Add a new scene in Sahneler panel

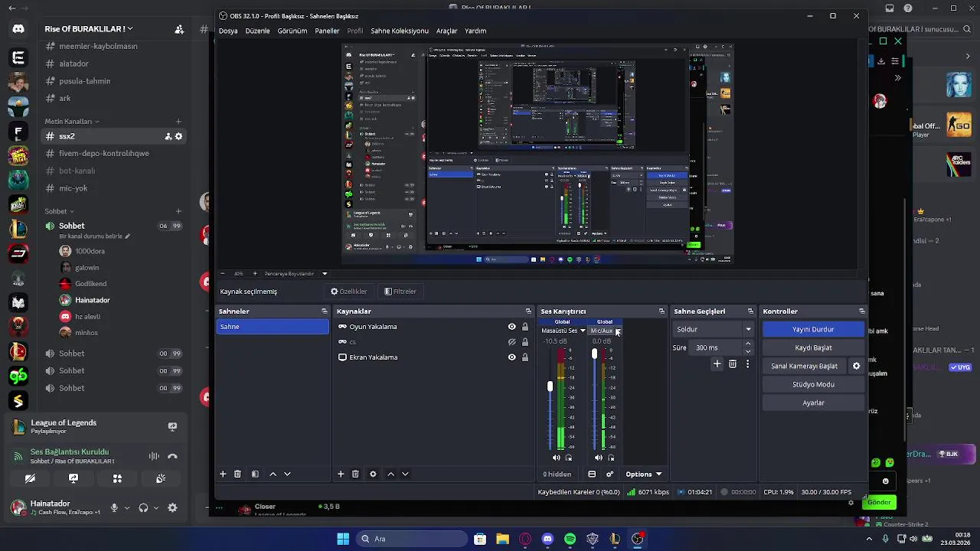[x=223, y=474]
